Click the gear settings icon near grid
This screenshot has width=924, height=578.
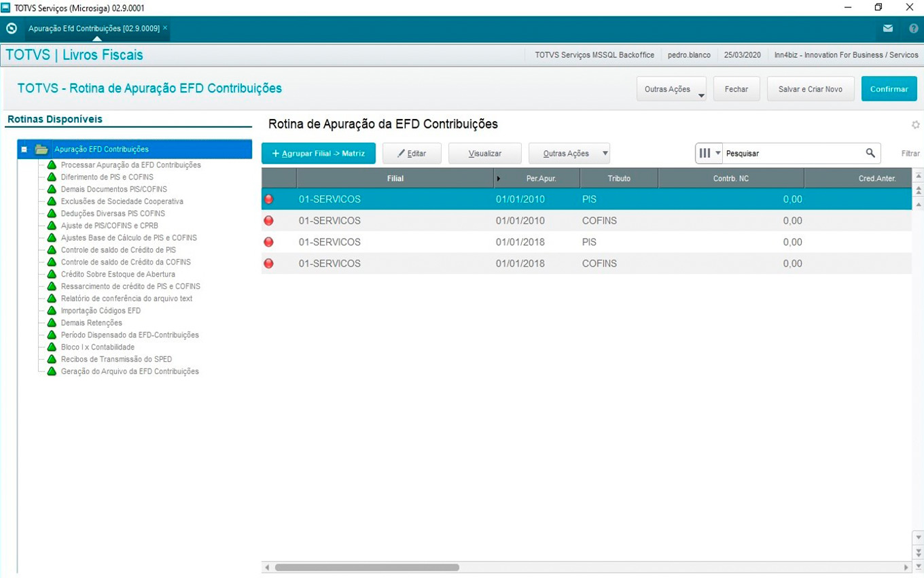click(x=915, y=124)
